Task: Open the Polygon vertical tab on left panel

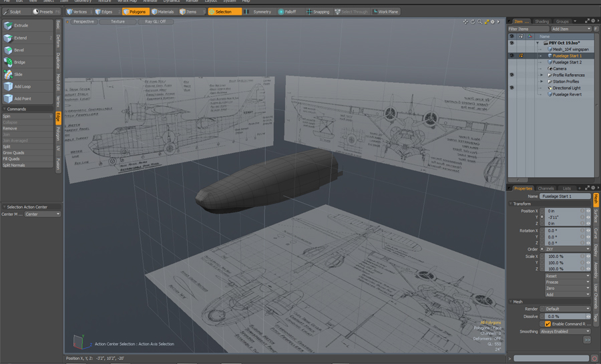Action: tap(58, 134)
